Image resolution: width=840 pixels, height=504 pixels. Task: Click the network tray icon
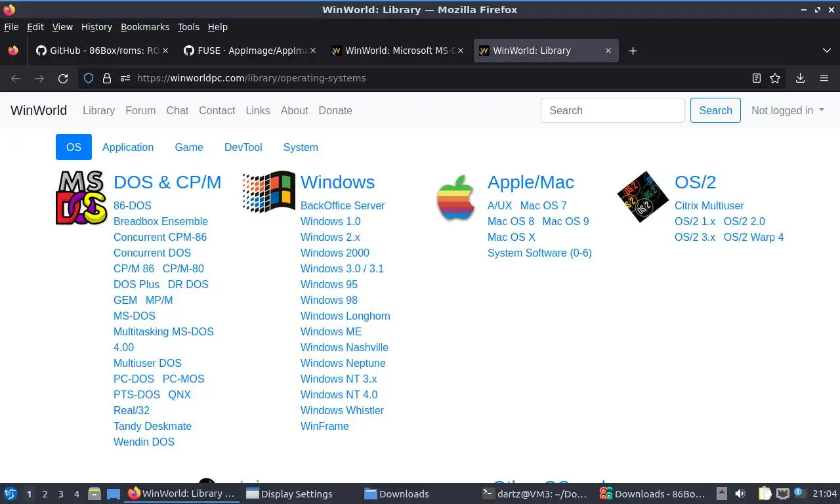[x=782, y=493]
